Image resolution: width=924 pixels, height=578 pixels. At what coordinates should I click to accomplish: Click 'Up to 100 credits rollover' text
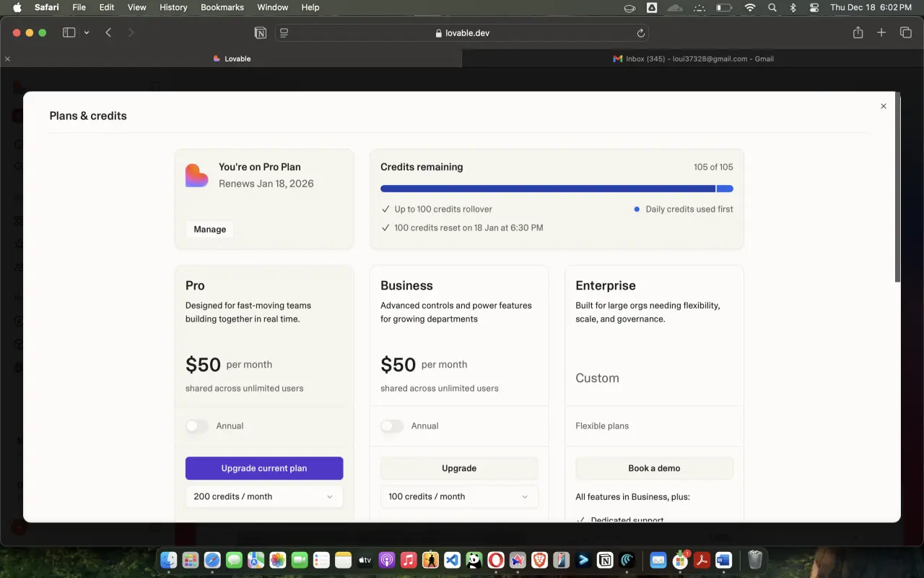pyautogui.click(x=443, y=209)
